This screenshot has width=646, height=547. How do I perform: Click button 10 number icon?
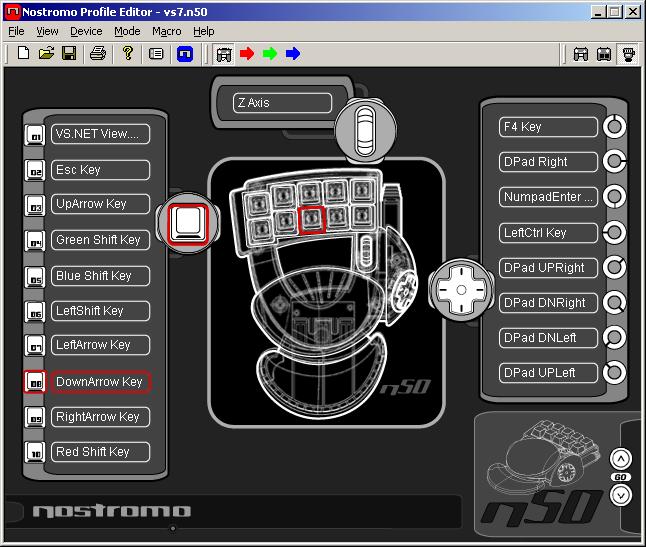35,452
